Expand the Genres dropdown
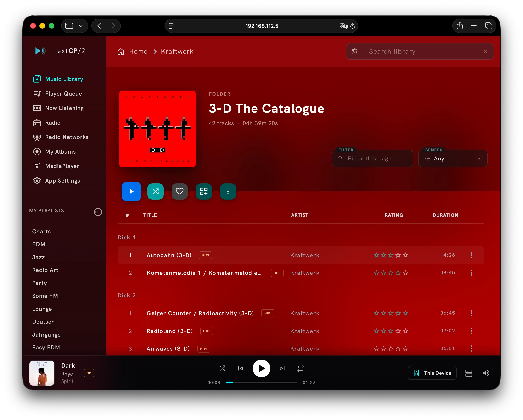 coord(453,158)
